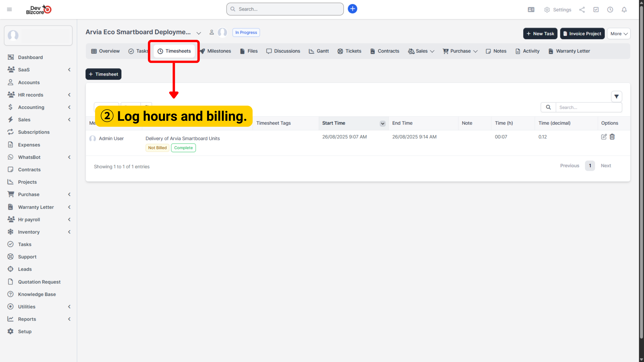The width and height of the screenshot is (644, 362).
Task: Open the to-do checkbox icon in header
Action: (x=596, y=10)
